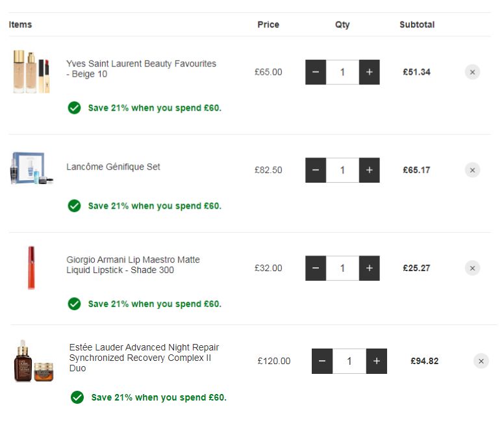
Task: Remove Estée Lauder Night Repair Duo
Action: click(x=481, y=362)
